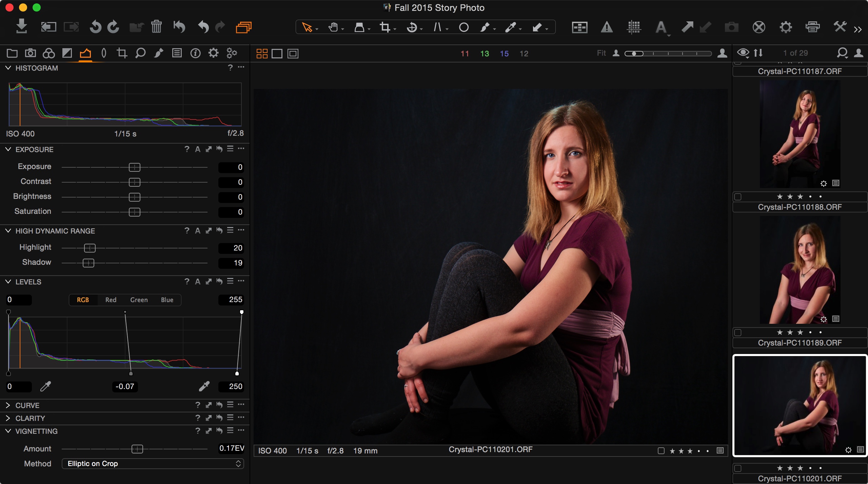Click the trash can delete icon

156,26
